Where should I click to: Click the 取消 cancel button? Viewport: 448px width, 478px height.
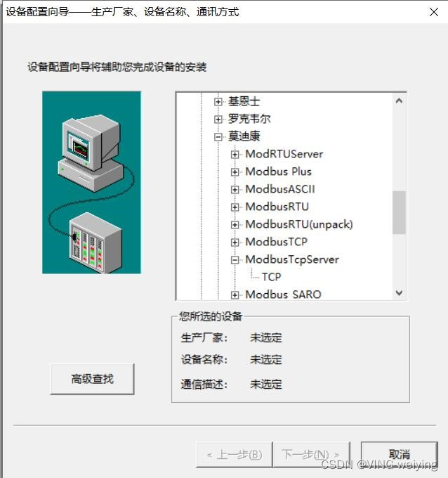[400, 454]
